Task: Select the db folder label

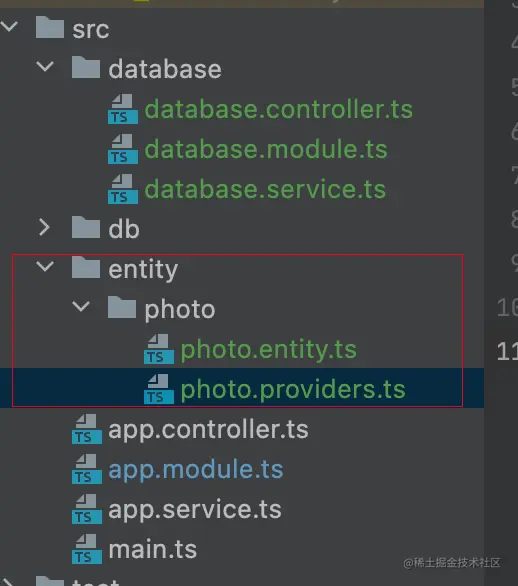Action: point(124,229)
